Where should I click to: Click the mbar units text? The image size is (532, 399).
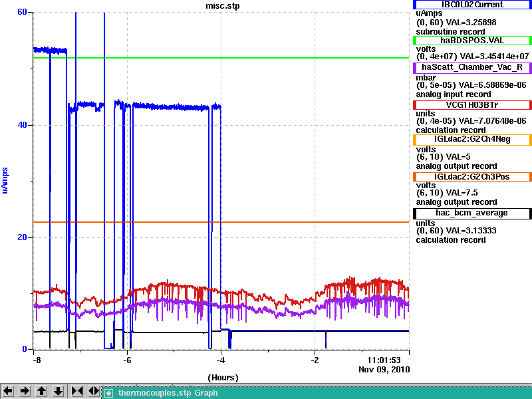(x=426, y=77)
